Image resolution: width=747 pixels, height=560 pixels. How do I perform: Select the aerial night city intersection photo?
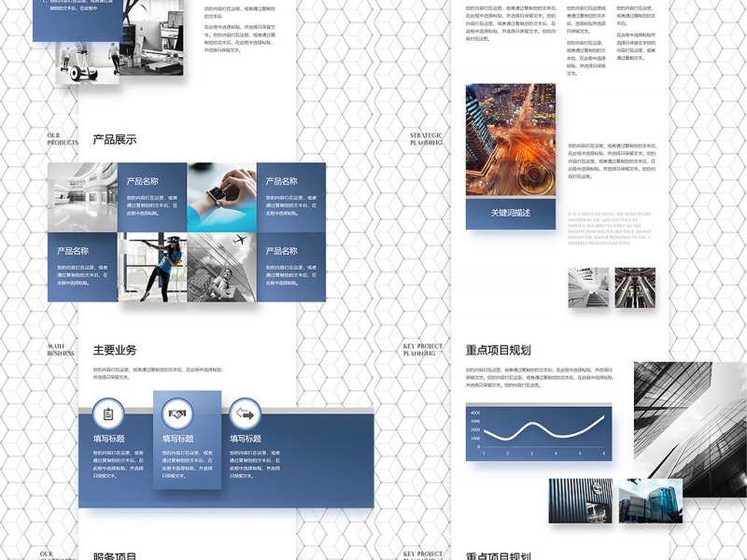(x=510, y=140)
